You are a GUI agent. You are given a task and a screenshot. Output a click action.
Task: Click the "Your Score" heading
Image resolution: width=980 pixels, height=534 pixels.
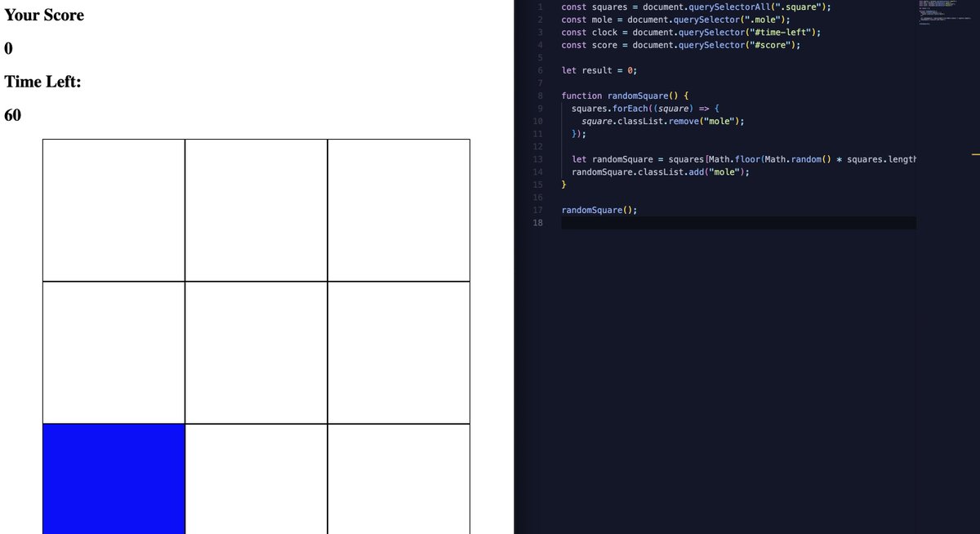(44, 15)
